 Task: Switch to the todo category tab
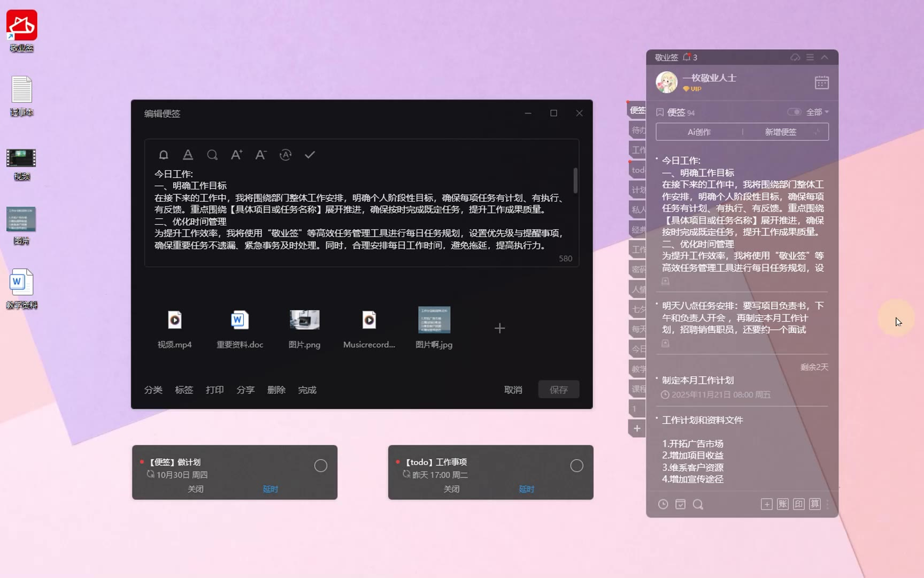click(x=638, y=170)
